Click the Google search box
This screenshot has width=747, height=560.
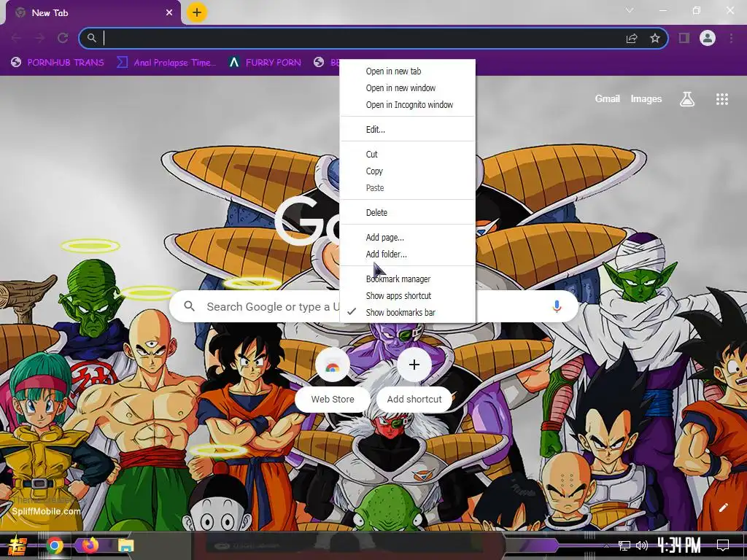pyautogui.click(x=374, y=306)
